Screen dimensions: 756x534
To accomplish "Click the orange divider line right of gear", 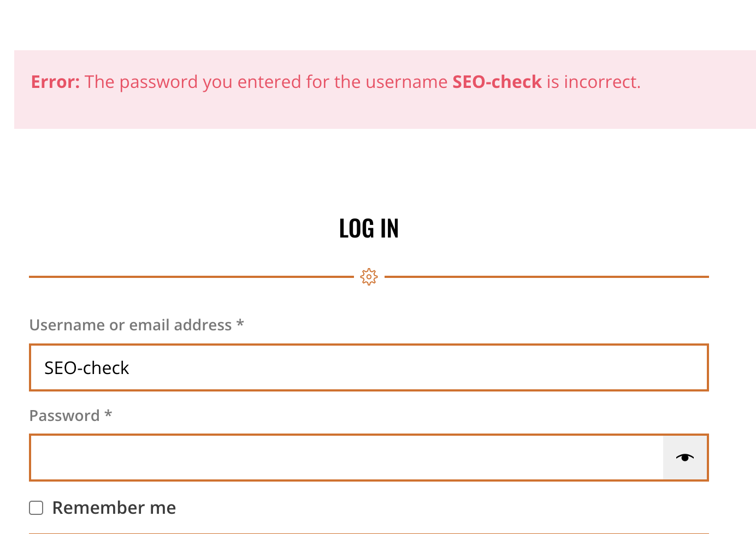I will click(x=547, y=277).
